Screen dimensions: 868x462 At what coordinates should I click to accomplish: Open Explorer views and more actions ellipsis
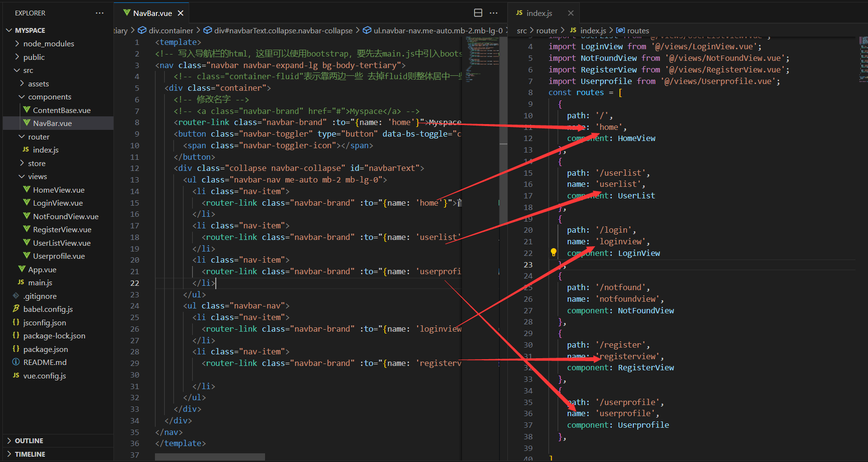point(99,13)
